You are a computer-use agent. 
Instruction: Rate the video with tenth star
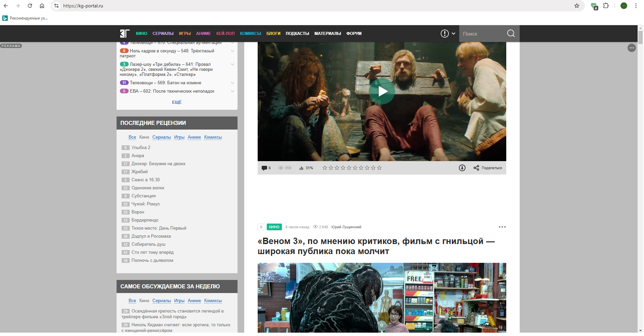379,168
